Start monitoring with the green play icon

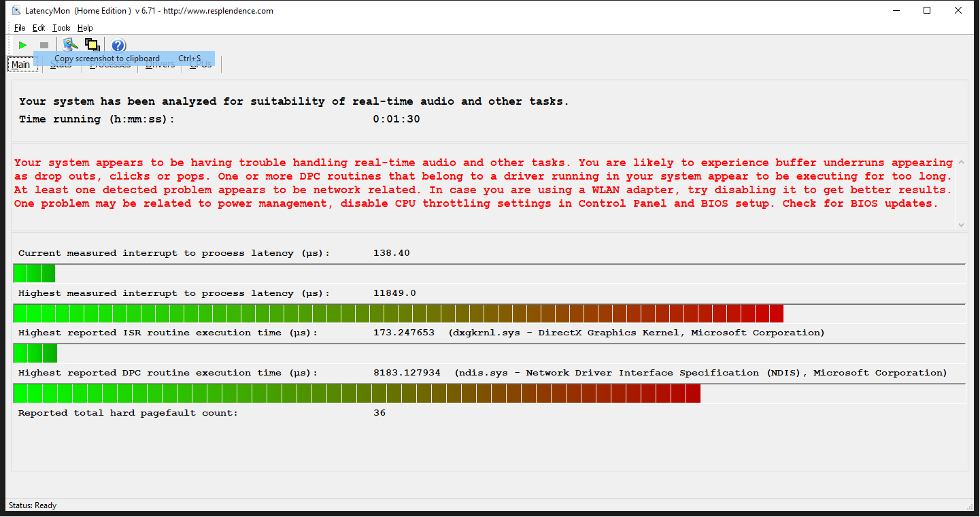pos(22,45)
